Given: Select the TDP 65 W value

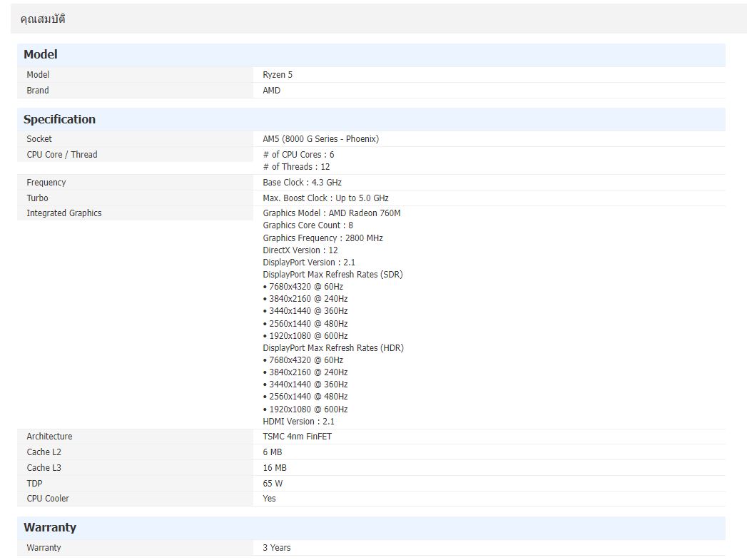Looking at the screenshot, I should tap(273, 484).
